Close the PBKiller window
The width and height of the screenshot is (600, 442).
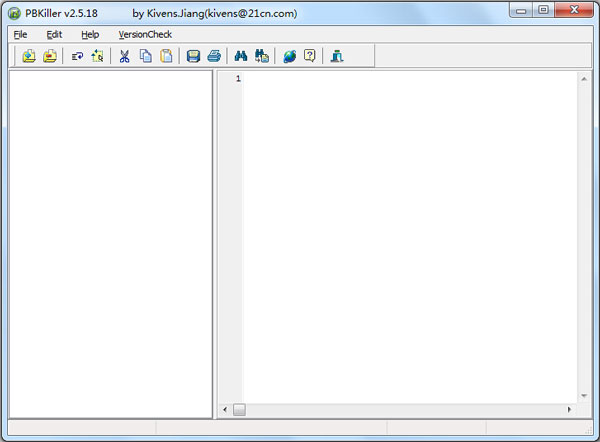(x=574, y=10)
